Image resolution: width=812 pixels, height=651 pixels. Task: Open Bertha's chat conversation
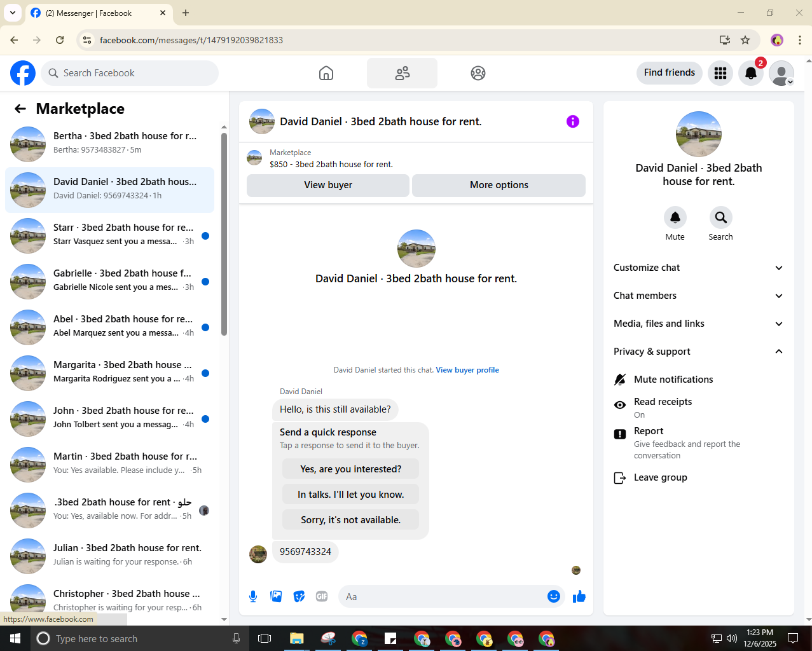tap(109, 144)
